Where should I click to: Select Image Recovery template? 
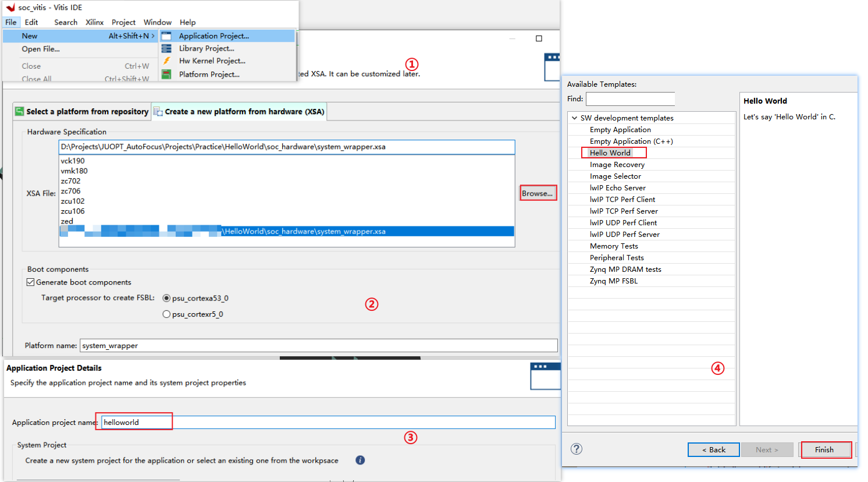click(x=617, y=164)
